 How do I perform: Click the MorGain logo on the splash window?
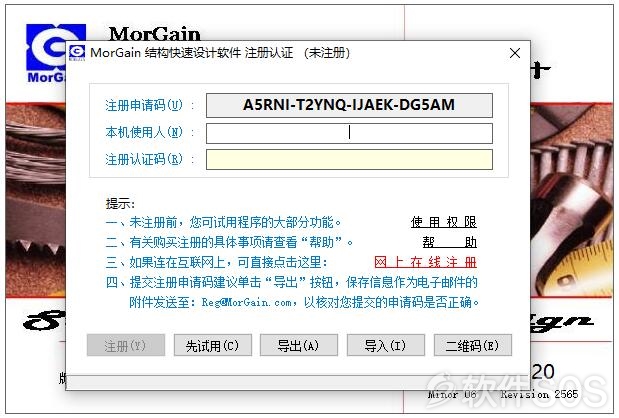[x=46, y=52]
